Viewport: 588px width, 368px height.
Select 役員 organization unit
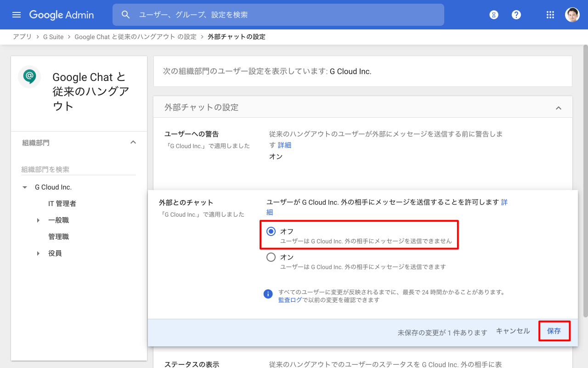tap(55, 253)
